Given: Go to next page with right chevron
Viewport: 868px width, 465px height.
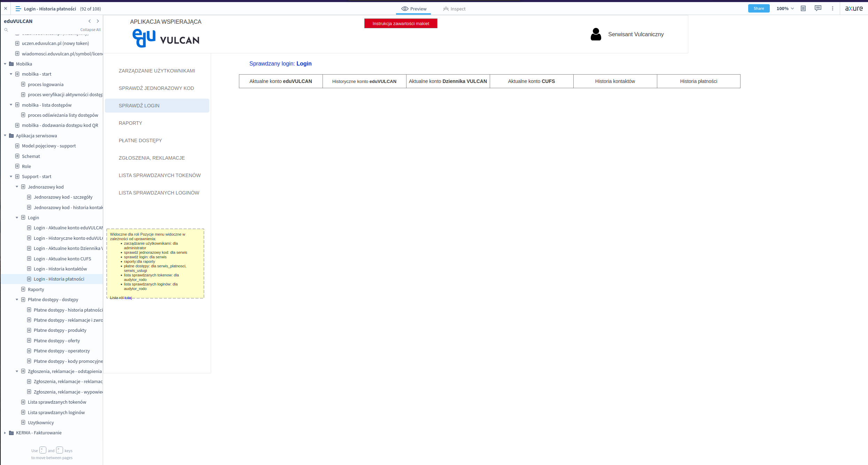Looking at the screenshot, I should 98,21.
